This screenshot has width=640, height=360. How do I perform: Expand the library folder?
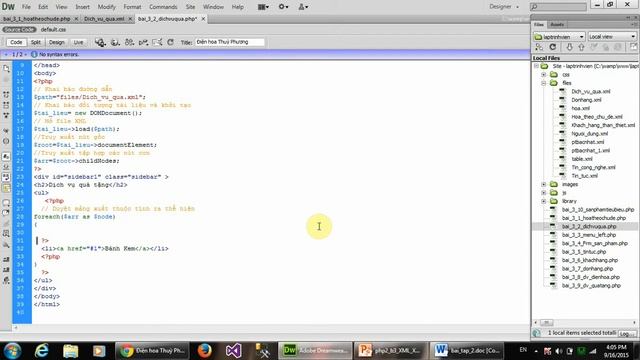tap(544, 201)
